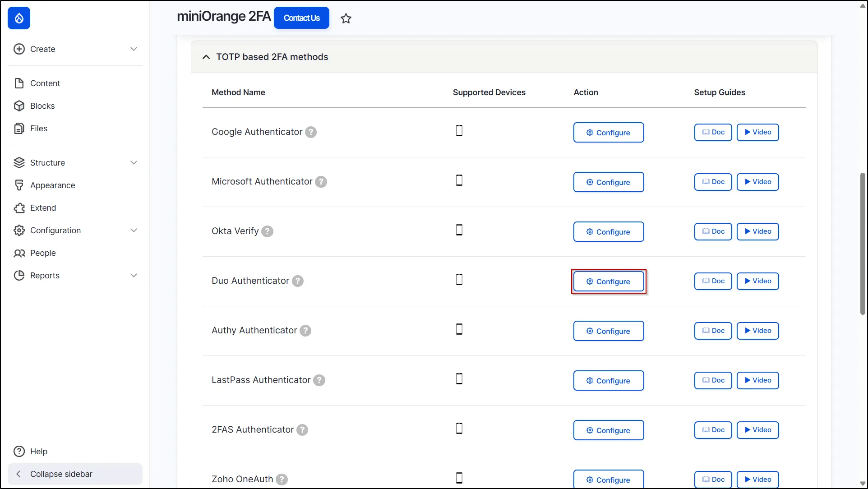Viewport: 868px width, 489px height.
Task: Open the Doc guide for LastPass Authenticator
Action: 713,381
